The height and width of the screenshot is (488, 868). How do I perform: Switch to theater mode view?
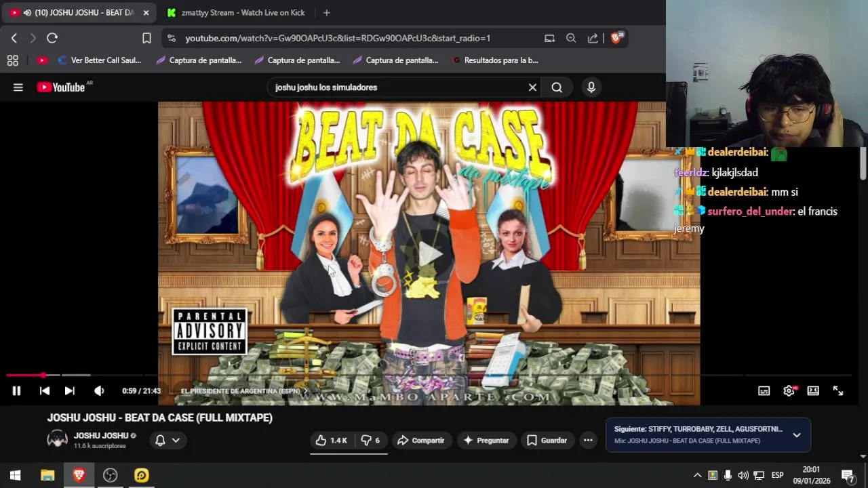click(813, 390)
